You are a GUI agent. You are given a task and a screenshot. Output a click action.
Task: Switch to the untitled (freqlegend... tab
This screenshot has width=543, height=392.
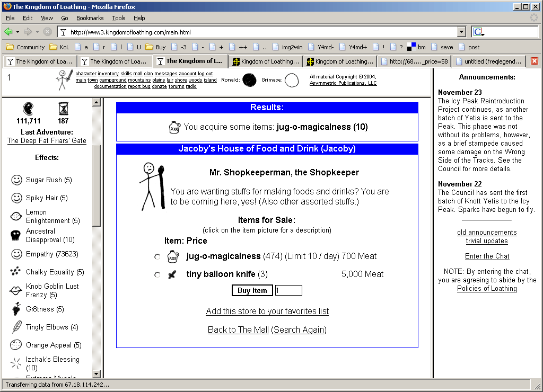(x=489, y=61)
